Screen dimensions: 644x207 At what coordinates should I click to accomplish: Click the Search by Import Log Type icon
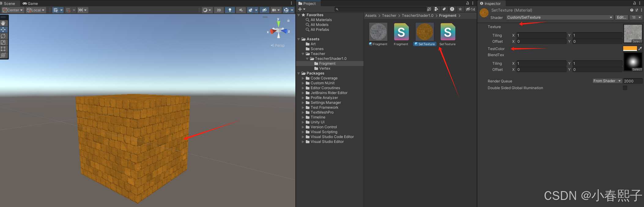[452, 9]
